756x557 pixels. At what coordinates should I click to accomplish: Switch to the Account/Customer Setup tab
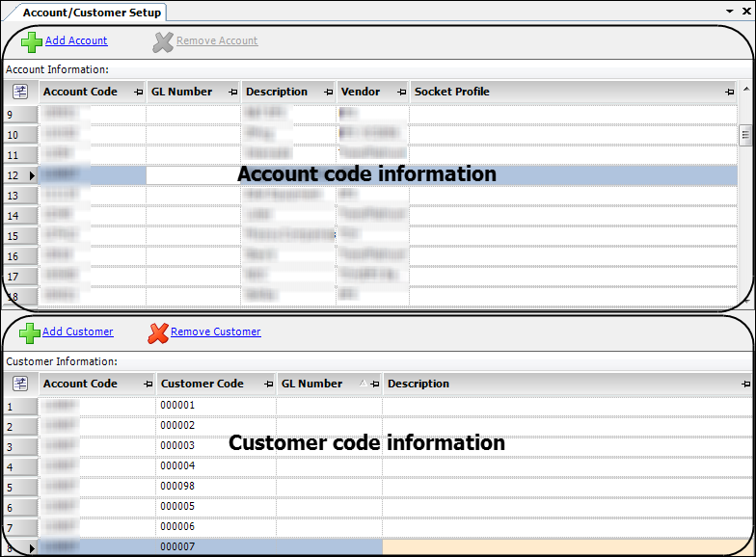click(x=92, y=13)
